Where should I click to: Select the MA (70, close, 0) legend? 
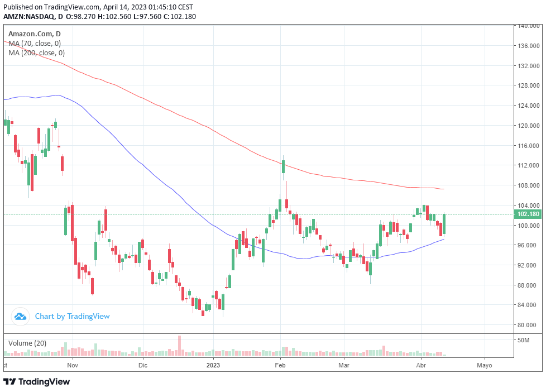[35, 43]
